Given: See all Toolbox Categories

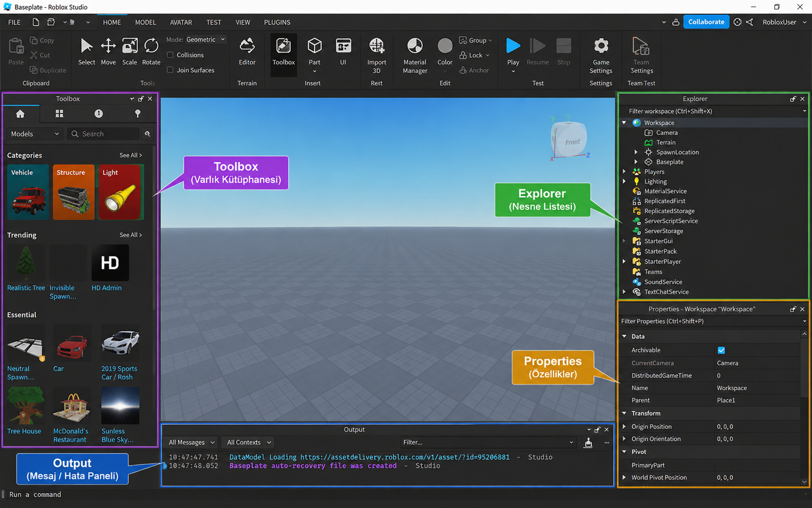Looking at the screenshot, I should click(x=131, y=155).
